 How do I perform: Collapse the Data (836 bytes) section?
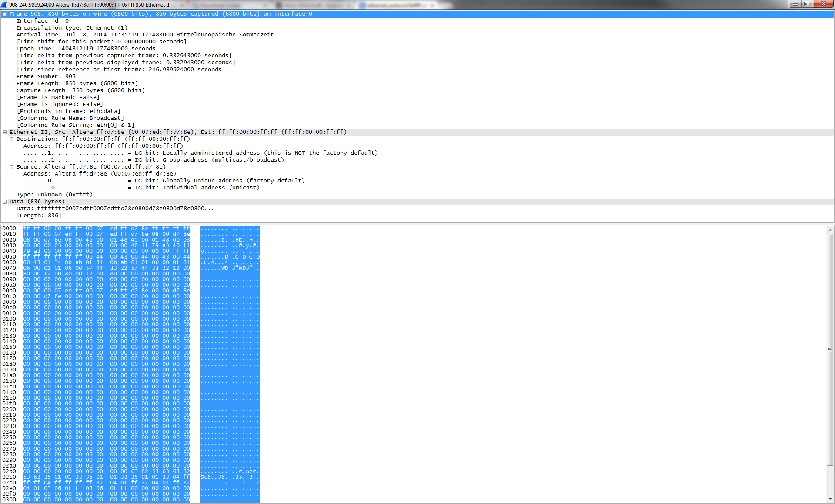[x=4, y=202]
